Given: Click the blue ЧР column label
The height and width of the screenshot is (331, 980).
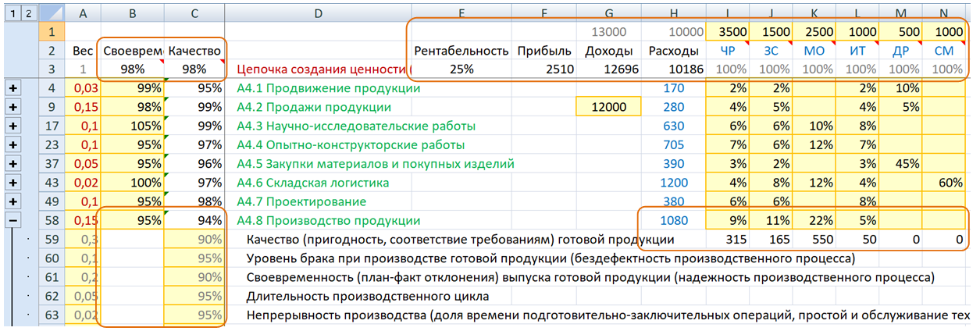Looking at the screenshot, I should tap(727, 51).
